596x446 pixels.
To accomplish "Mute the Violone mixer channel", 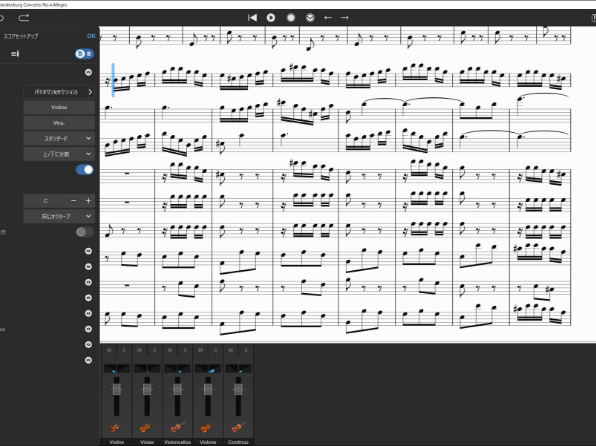I will click(x=200, y=350).
